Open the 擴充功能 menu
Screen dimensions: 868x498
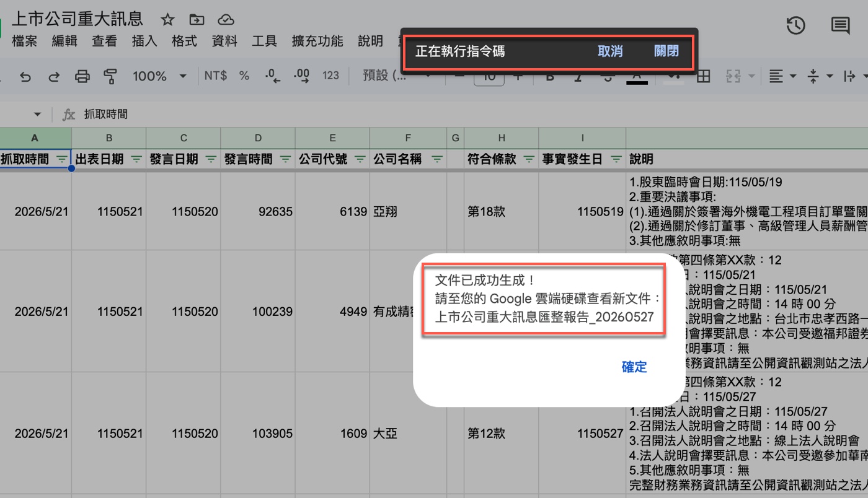click(317, 41)
